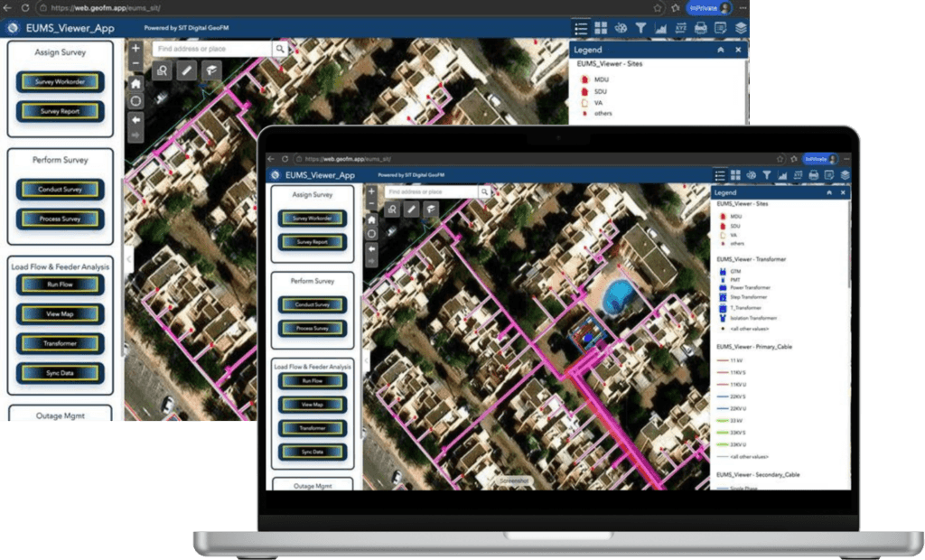Click Run Flow button in the laptop window
925x560 pixels.
pyautogui.click(x=313, y=381)
